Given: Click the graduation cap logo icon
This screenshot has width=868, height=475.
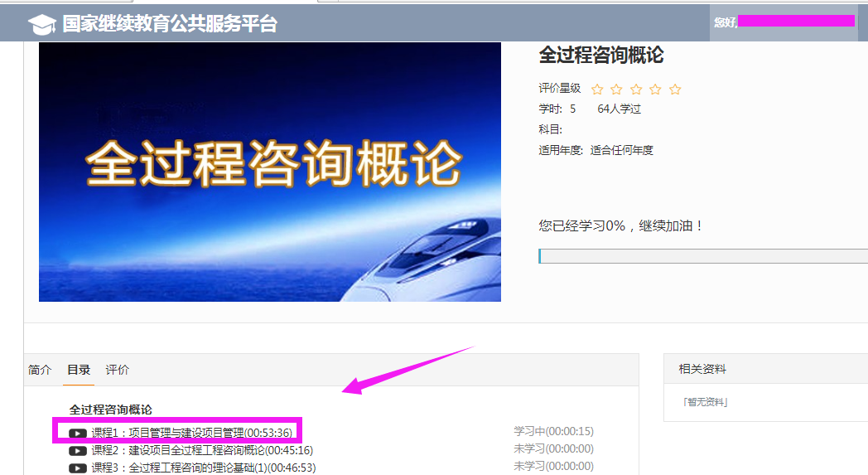Looking at the screenshot, I should click(42, 24).
